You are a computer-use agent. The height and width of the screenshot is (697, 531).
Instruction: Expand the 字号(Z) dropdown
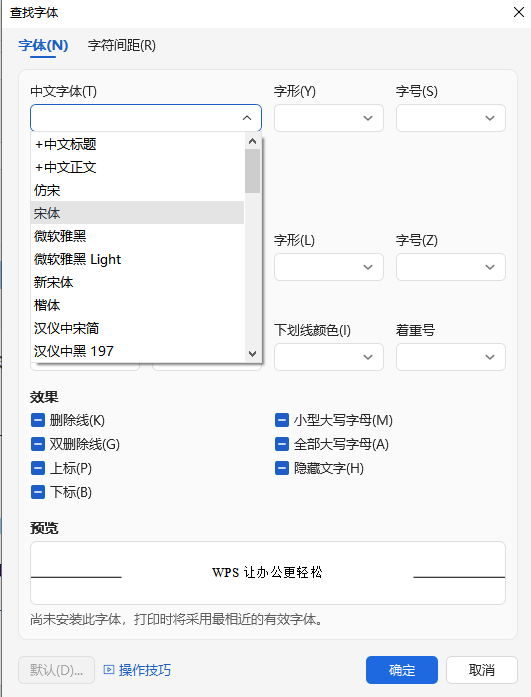451,267
